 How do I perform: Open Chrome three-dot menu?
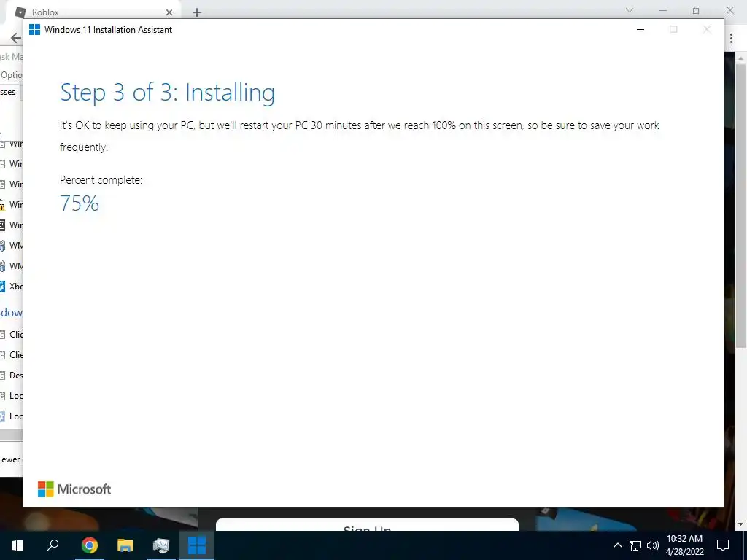pos(731,38)
